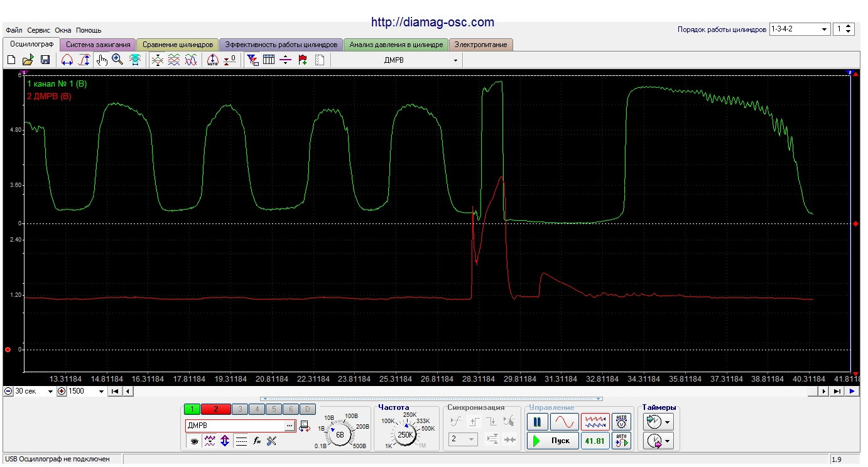Image resolution: width=868 pixels, height=467 pixels.
Task: Open the checklist notes toolbar icon
Action: (320, 60)
